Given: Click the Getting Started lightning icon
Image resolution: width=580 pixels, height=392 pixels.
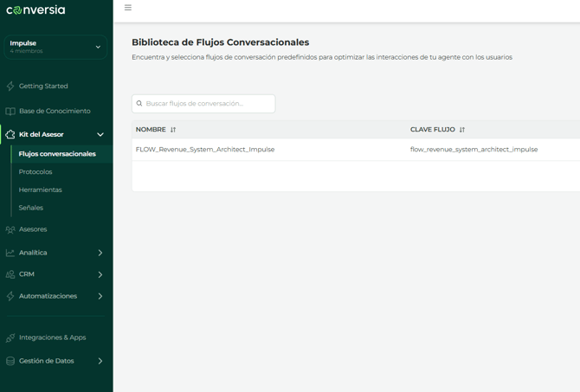Looking at the screenshot, I should point(10,87).
